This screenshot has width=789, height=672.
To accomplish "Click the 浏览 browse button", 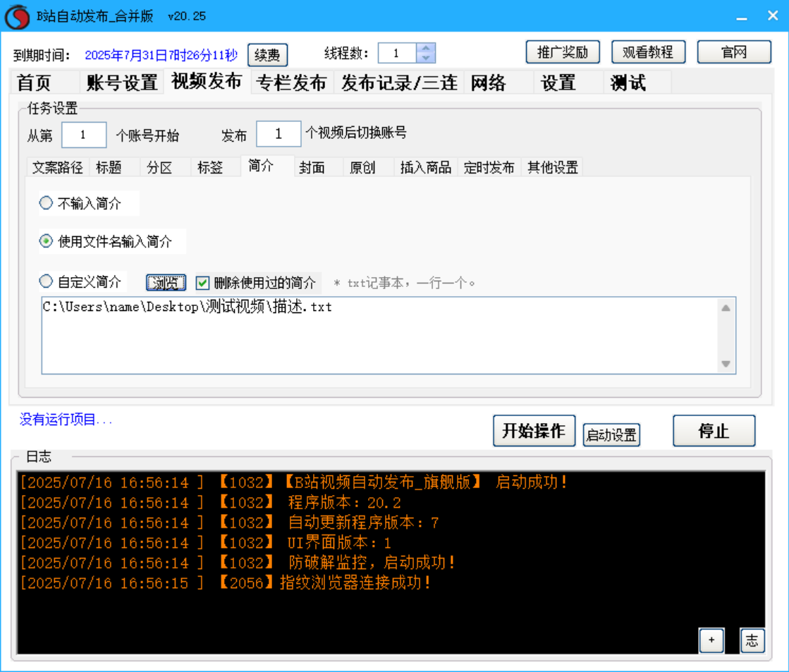I will tap(166, 282).
